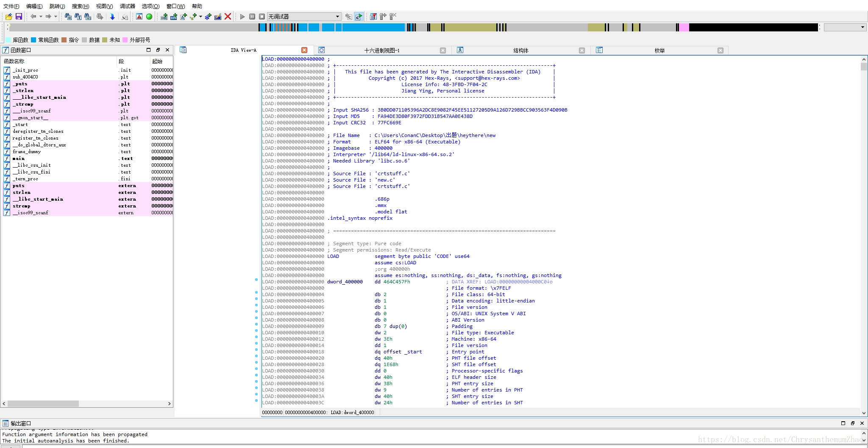Click the 外部符号 pink legend swatch
This screenshot has height=448, width=868.
pyautogui.click(x=125, y=40)
